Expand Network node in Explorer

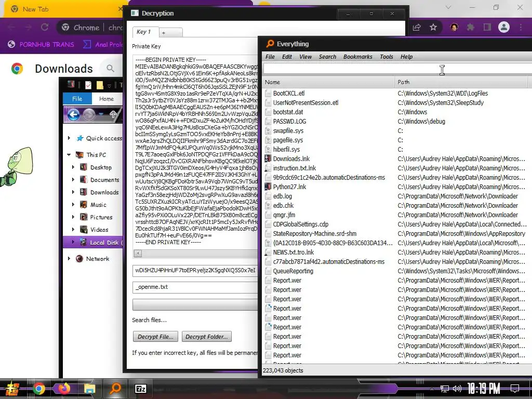point(69,259)
